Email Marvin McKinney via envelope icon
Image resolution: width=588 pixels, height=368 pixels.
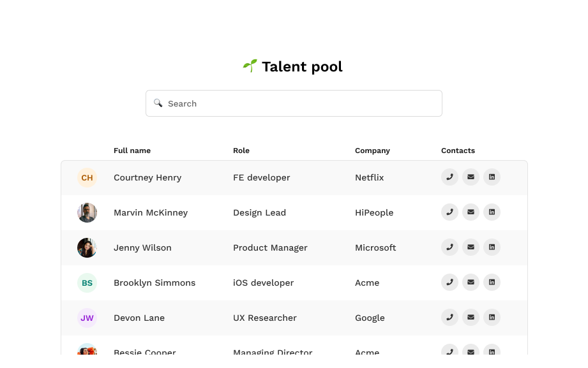coord(471,212)
